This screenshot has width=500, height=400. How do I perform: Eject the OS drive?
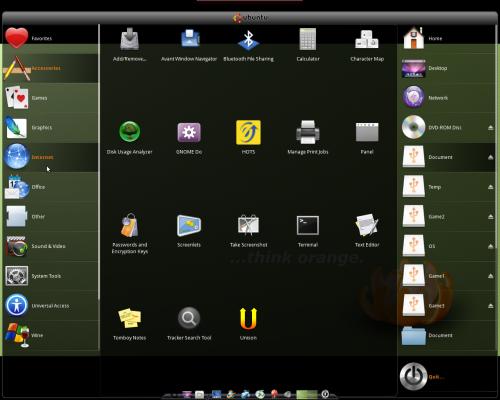tap(491, 246)
